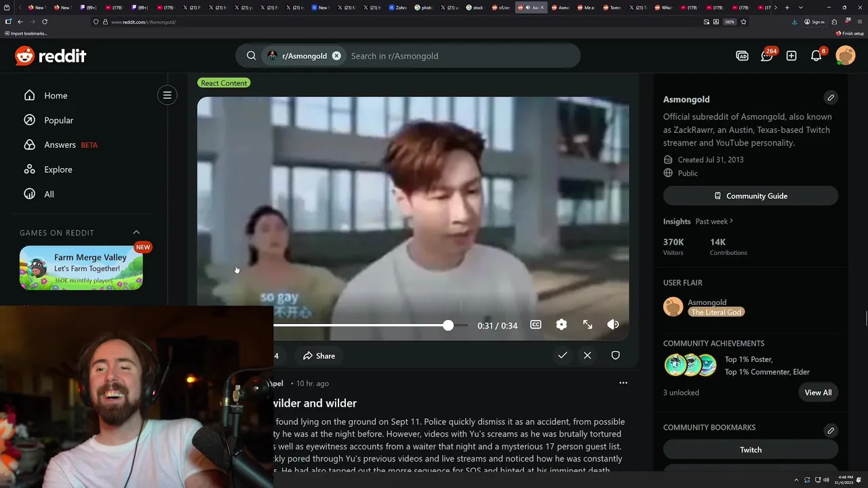Open the Community Guide

[751, 196]
